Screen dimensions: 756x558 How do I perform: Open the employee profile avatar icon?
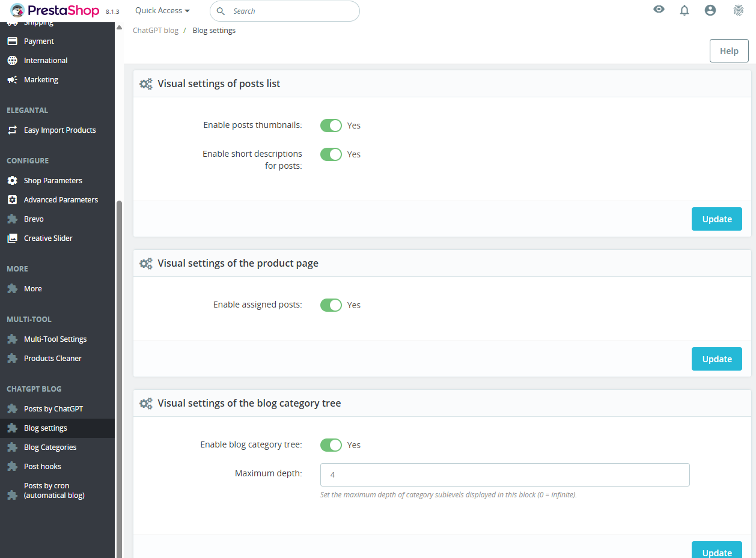tap(710, 10)
